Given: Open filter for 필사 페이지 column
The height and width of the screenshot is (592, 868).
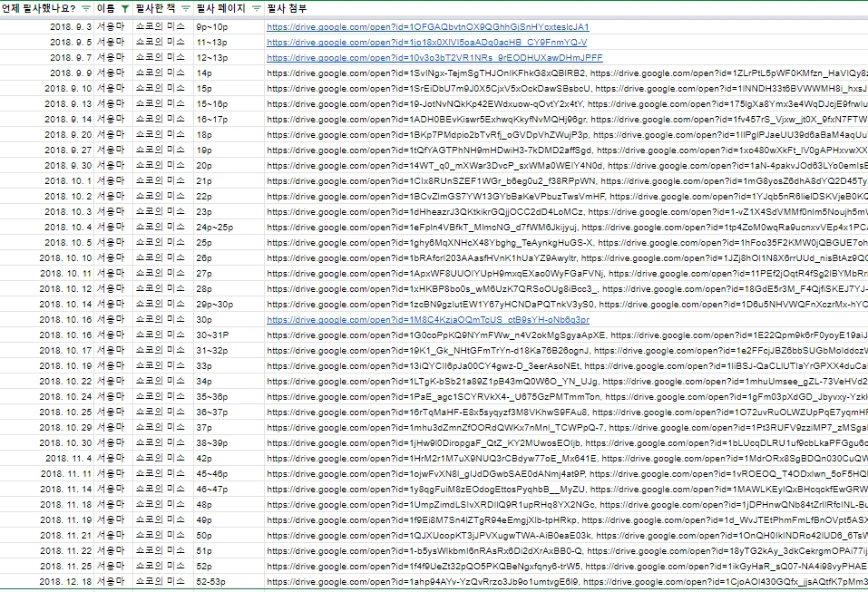Looking at the screenshot, I should click(x=257, y=8).
